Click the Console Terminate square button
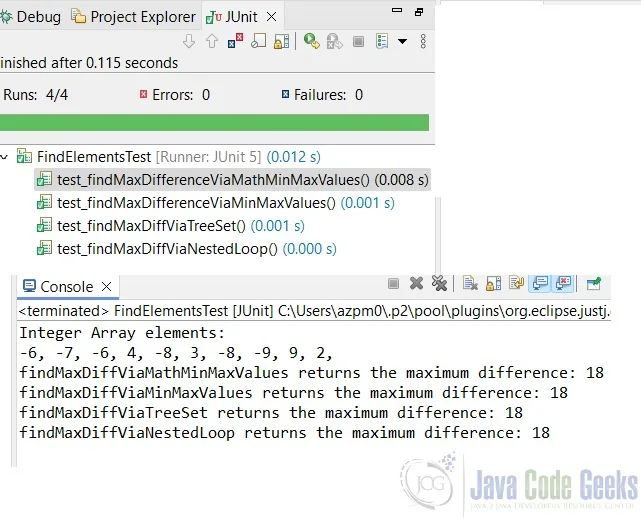 pos(393,283)
